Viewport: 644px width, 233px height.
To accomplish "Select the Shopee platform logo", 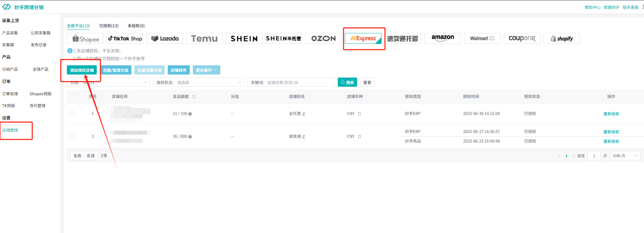I will [85, 38].
